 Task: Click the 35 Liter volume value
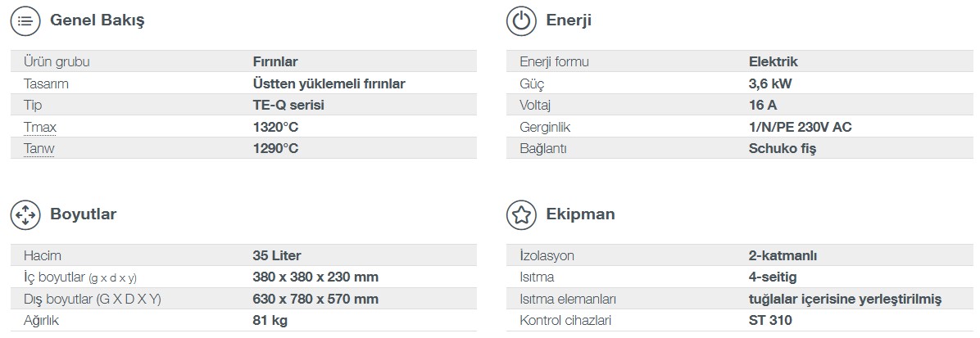(x=277, y=255)
